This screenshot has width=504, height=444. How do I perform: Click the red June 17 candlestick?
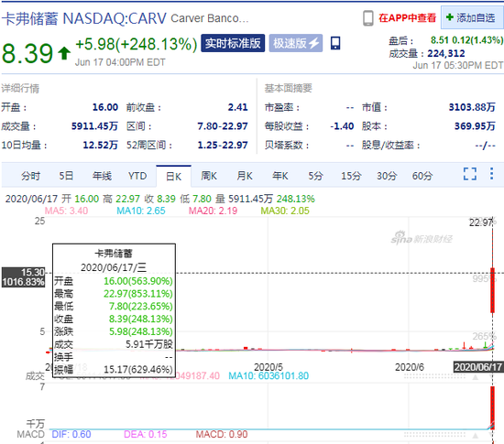(492, 290)
